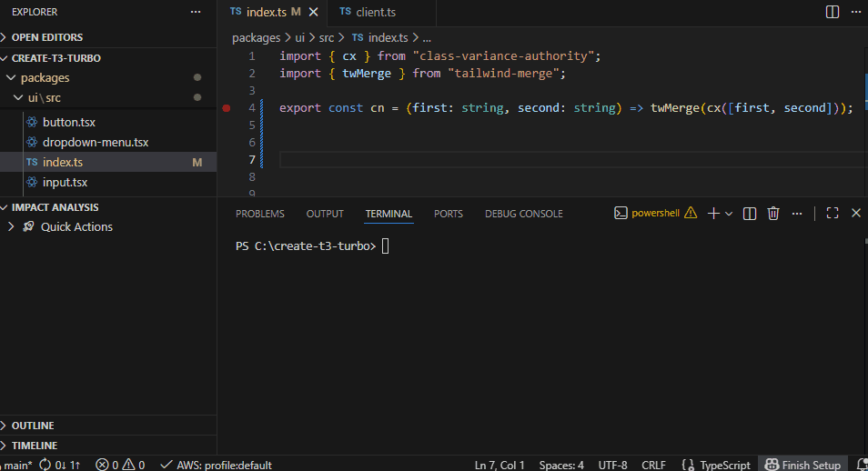Open editor more actions ellipsis
Image resolution: width=868 pixels, height=471 pixels.
click(x=856, y=12)
